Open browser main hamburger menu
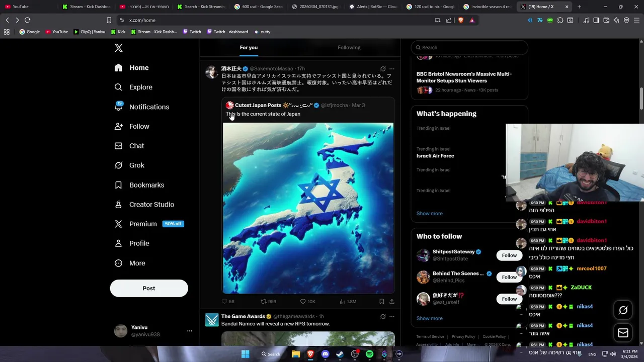The width and height of the screenshot is (644, 362). coord(636,20)
